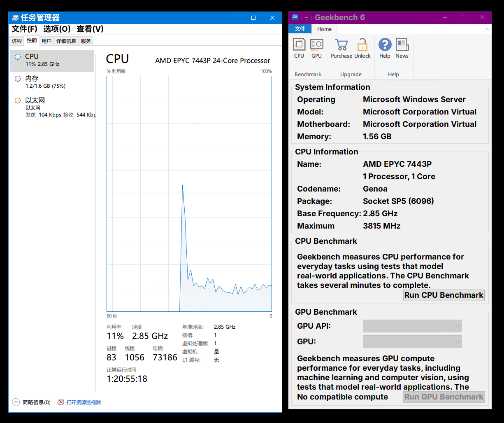The height and width of the screenshot is (423, 504).
Task: Select the 内存 ring icon in sidebar
Action: (18, 79)
